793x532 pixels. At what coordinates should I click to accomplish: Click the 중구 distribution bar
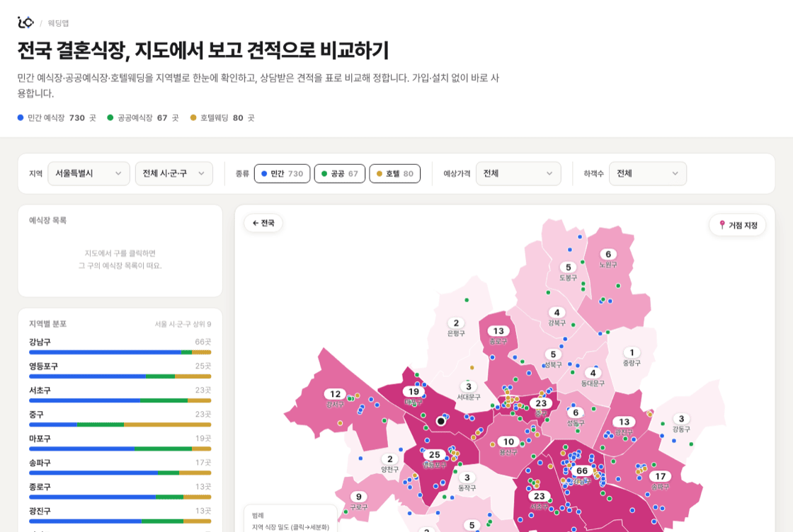click(120, 425)
